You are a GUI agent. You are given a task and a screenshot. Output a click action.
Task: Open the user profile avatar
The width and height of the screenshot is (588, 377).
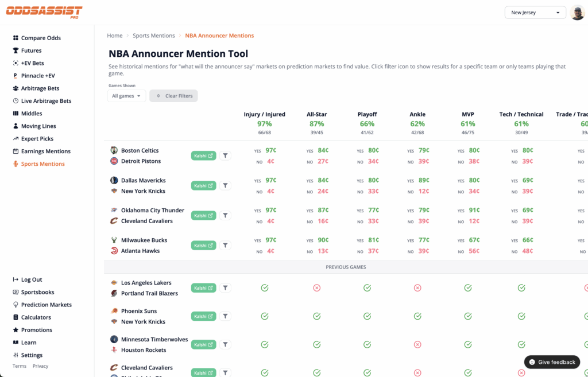(577, 13)
